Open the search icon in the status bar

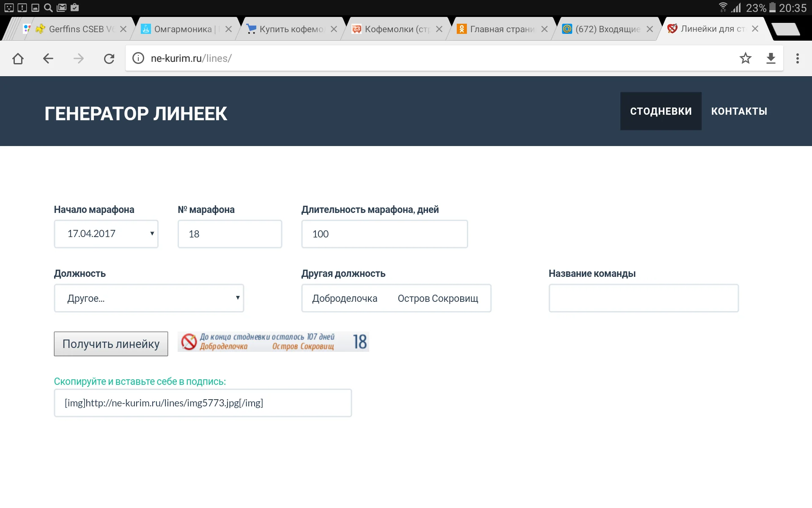pyautogui.click(x=48, y=7)
